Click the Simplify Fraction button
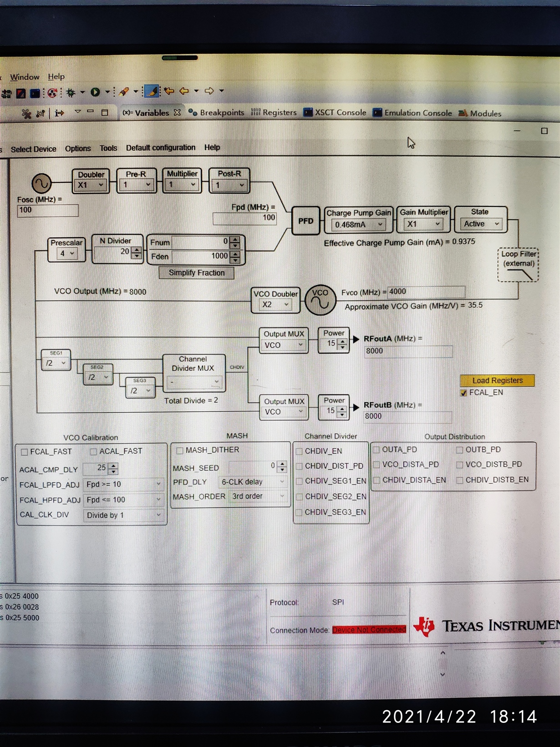Image resolution: width=560 pixels, height=747 pixels. [197, 273]
